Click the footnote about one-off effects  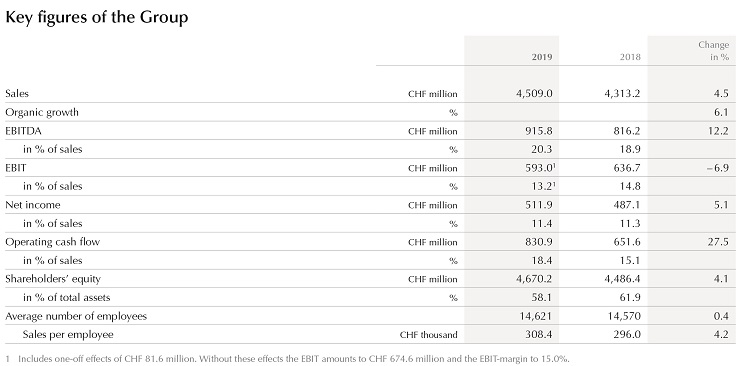[288, 359]
